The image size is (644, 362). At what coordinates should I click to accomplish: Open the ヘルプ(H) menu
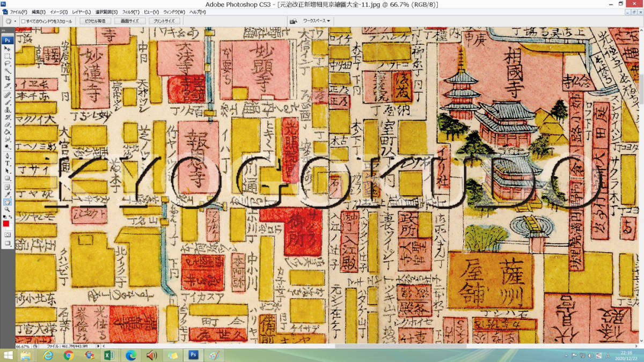pos(197,12)
